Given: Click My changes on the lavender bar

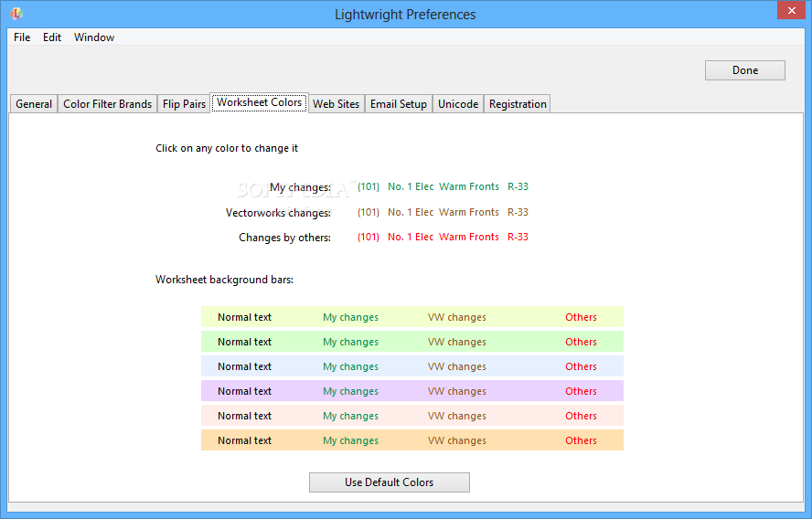Looking at the screenshot, I should pyautogui.click(x=350, y=392).
